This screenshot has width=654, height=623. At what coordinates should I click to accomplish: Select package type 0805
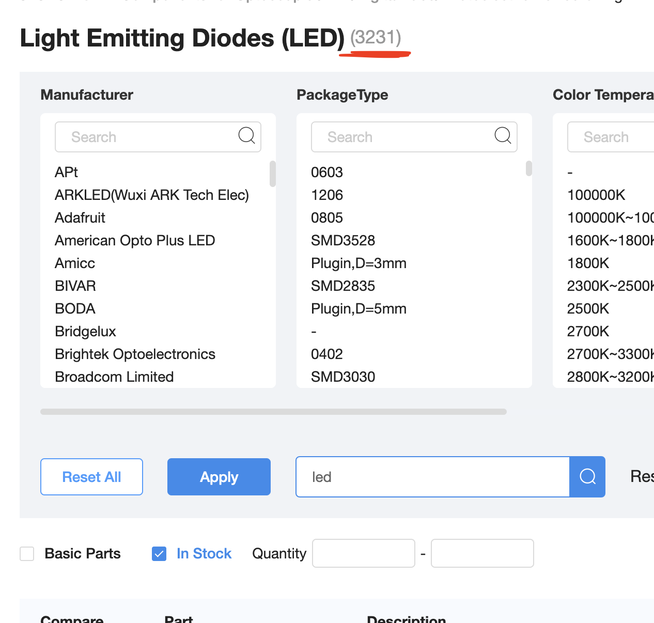(327, 218)
